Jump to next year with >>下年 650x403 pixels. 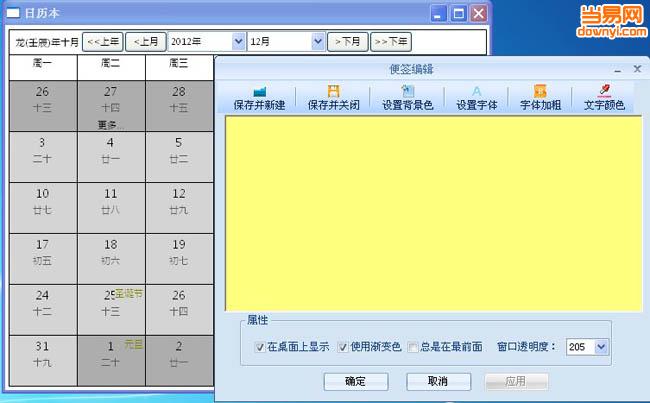(x=390, y=42)
